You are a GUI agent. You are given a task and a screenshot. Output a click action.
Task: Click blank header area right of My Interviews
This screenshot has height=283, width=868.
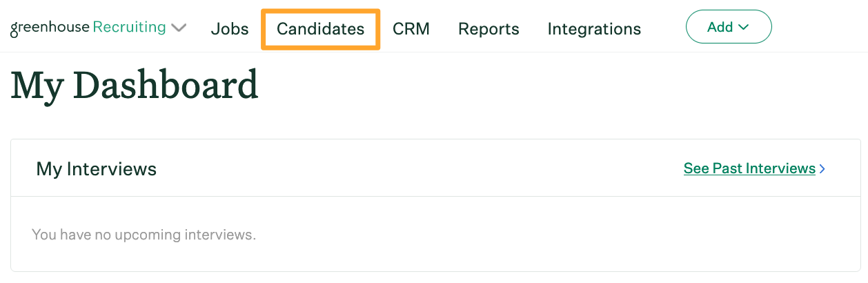414,168
